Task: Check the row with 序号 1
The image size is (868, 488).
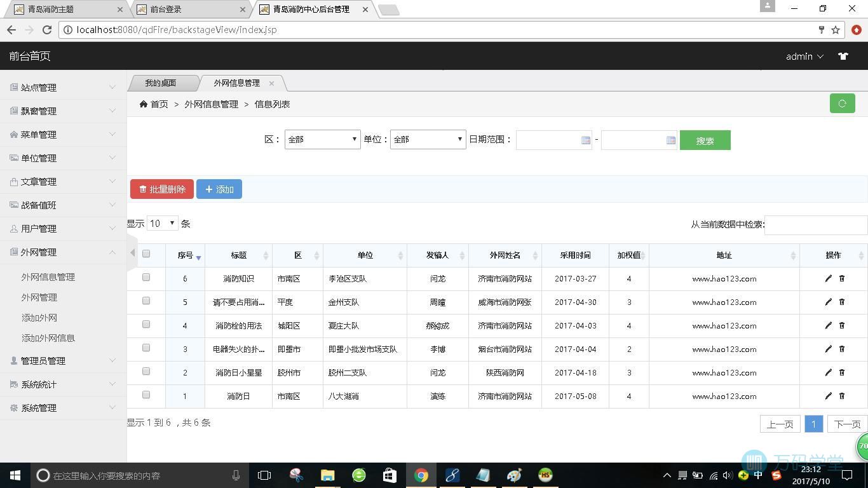Action: (146, 395)
